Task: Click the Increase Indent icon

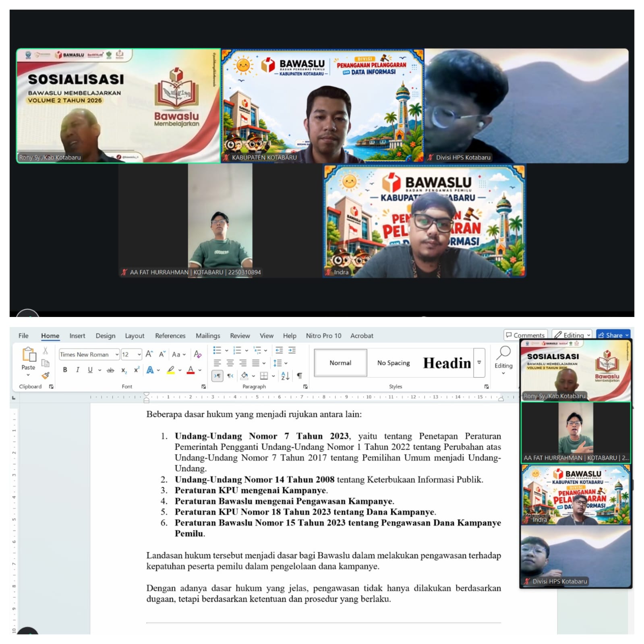Action: [292, 350]
